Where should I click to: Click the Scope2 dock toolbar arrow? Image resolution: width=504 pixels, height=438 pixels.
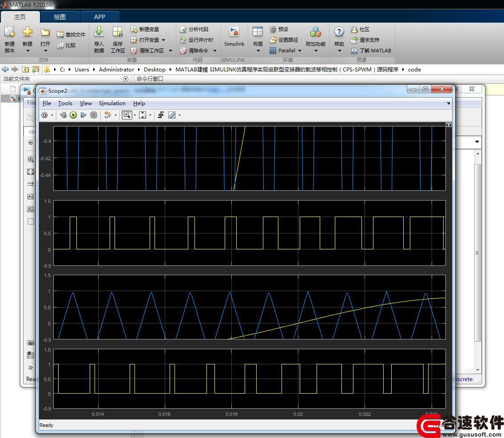pos(448,103)
